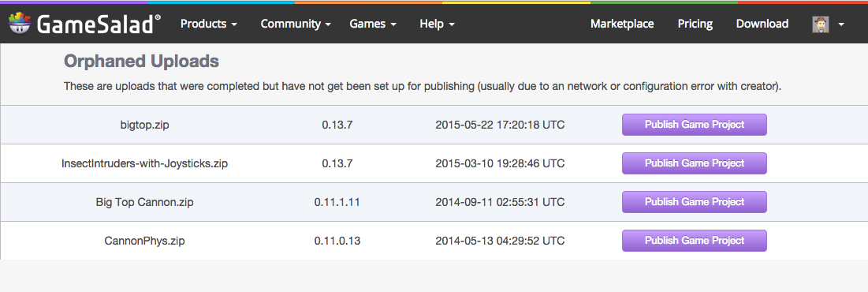Click the Orphaned Uploads heading
The width and height of the screenshot is (868, 292).
click(x=142, y=62)
